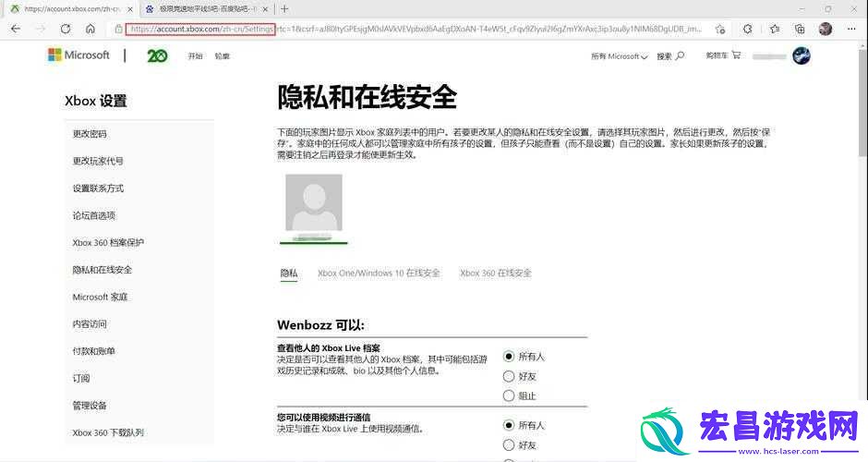Open 订阅 in sidebar

[x=81, y=378]
